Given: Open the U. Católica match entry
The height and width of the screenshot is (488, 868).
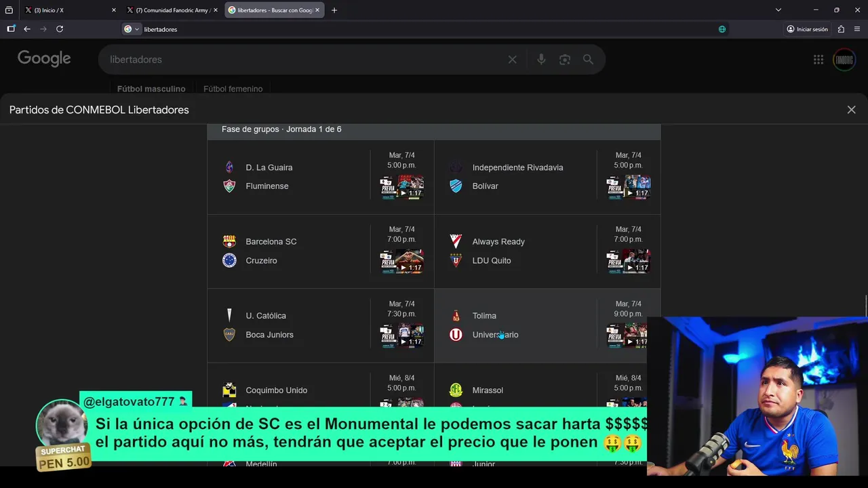Looking at the screenshot, I should 321,326.
